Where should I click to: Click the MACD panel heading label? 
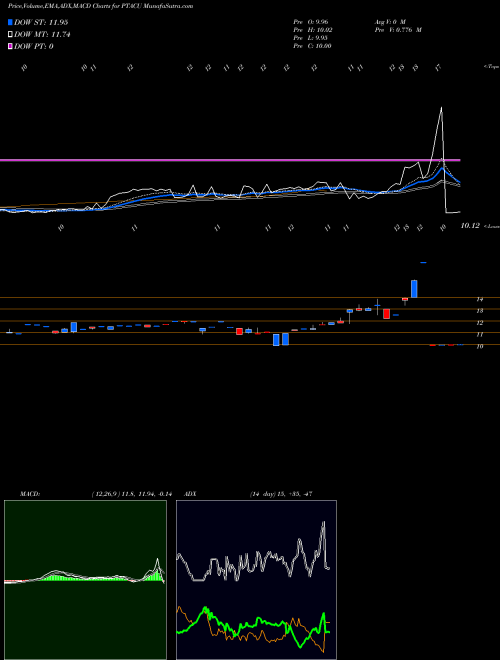click(x=30, y=494)
